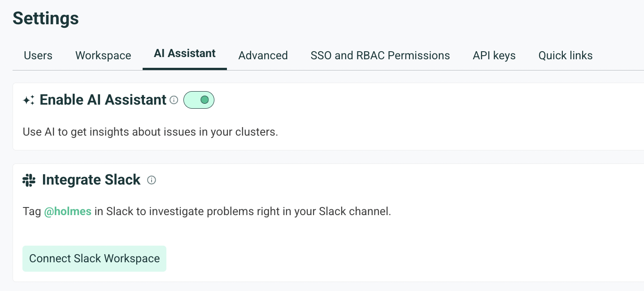Click the info icon beside Integrate Slack
This screenshot has width=644, height=291.
click(x=152, y=180)
